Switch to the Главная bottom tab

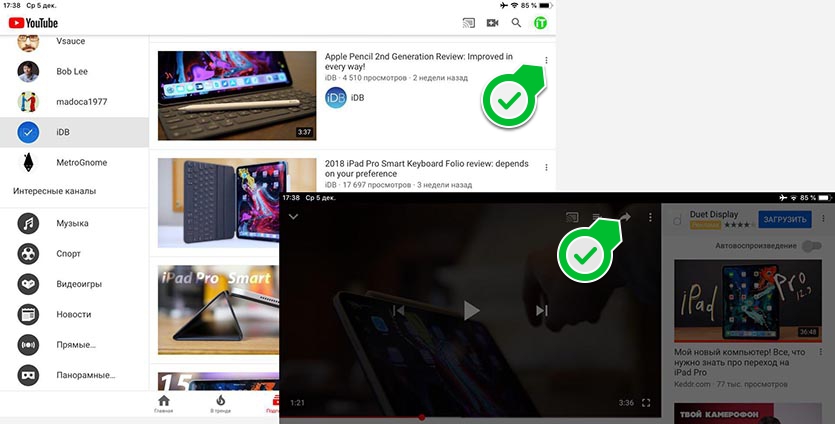click(164, 404)
